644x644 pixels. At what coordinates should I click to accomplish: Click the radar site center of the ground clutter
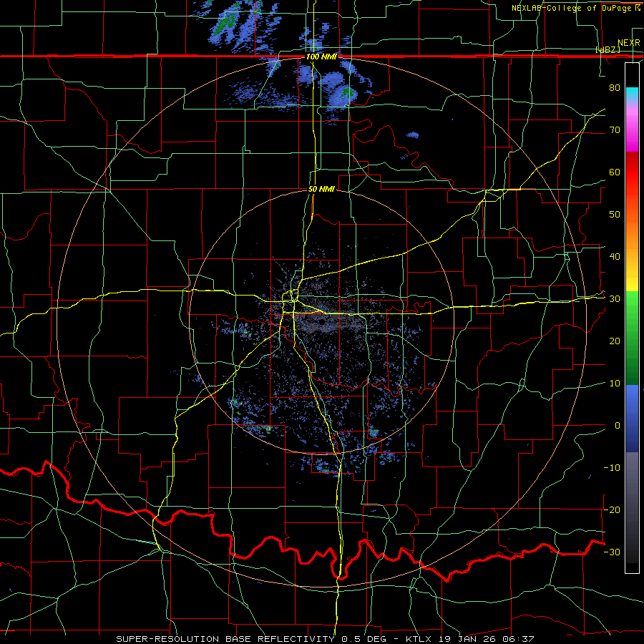[321, 323]
